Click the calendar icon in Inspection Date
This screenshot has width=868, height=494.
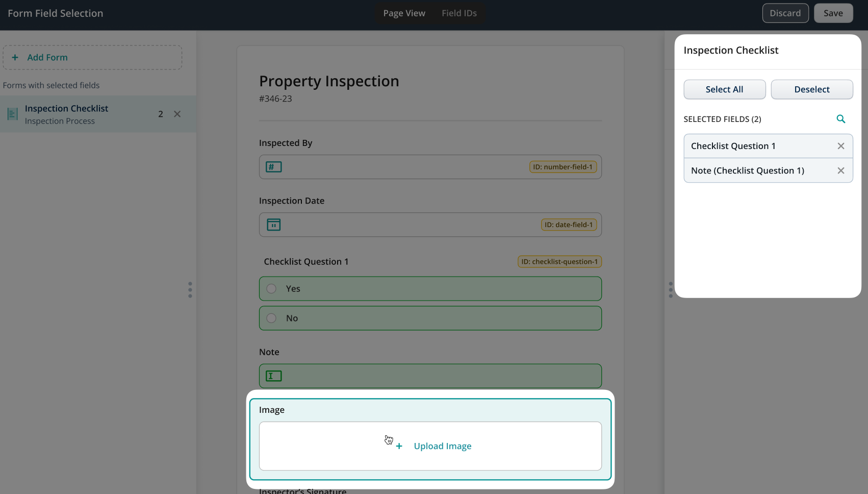point(273,225)
